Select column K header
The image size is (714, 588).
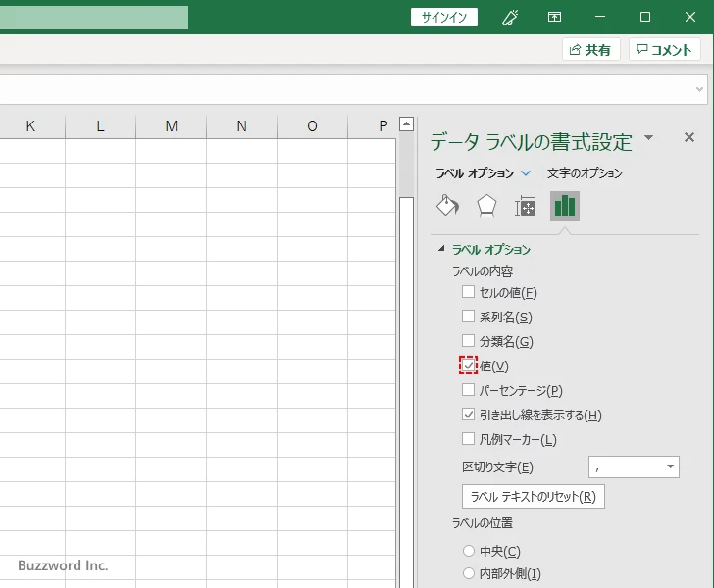coord(30,126)
